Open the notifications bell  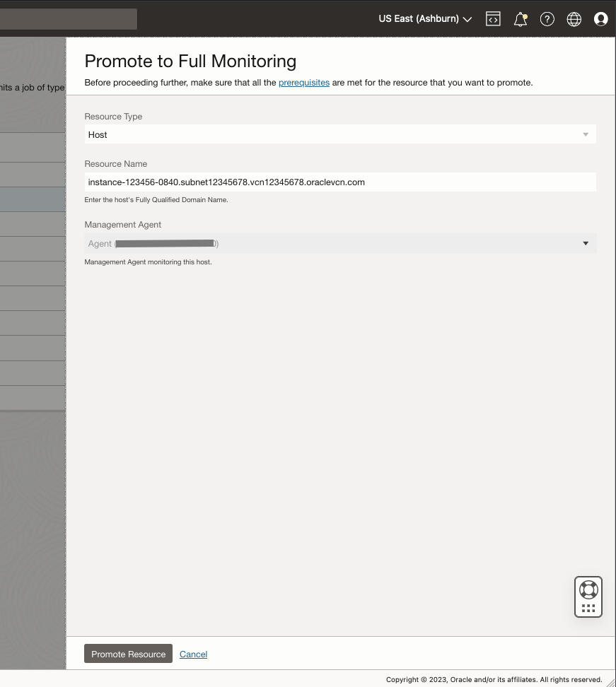click(x=521, y=19)
